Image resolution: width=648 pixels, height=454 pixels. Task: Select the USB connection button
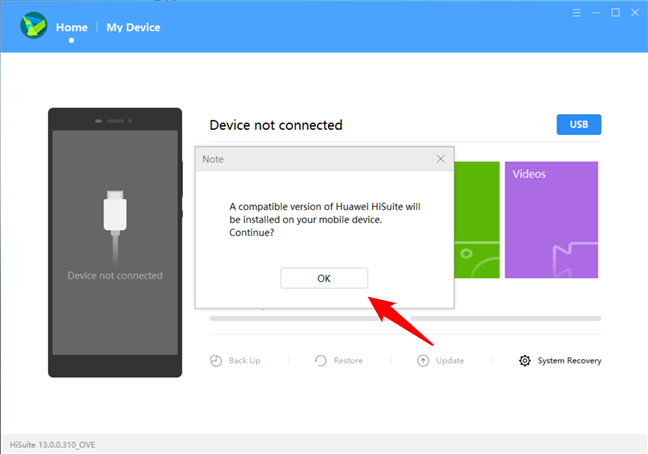[x=579, y=124]
